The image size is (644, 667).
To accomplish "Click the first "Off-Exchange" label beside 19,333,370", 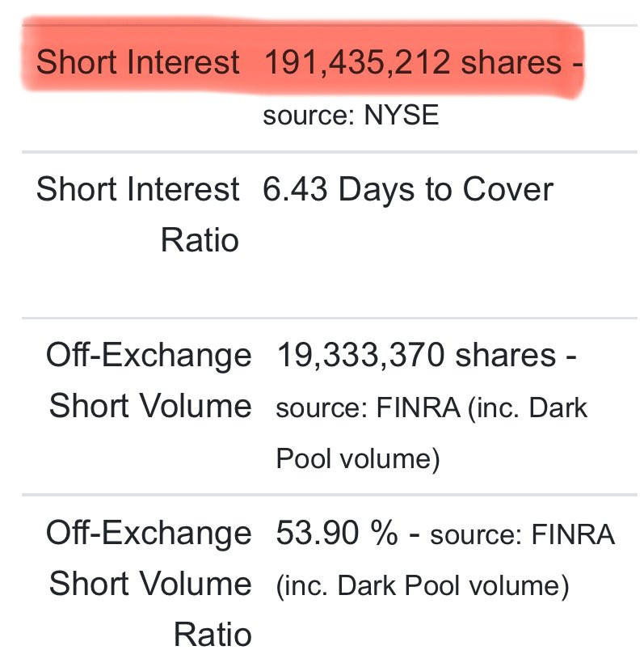I will tap(149, 355).
